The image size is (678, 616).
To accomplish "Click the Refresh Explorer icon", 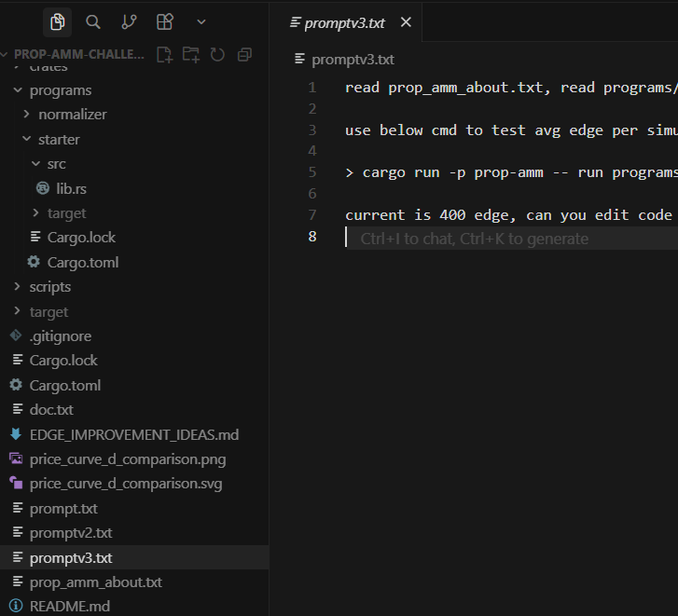I will pos(217,55).
